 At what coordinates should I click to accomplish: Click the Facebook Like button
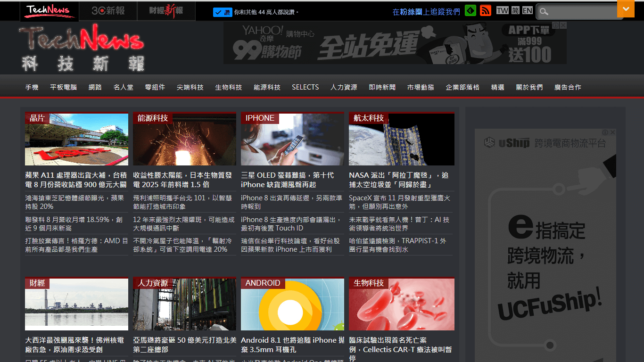pos(223,12)
